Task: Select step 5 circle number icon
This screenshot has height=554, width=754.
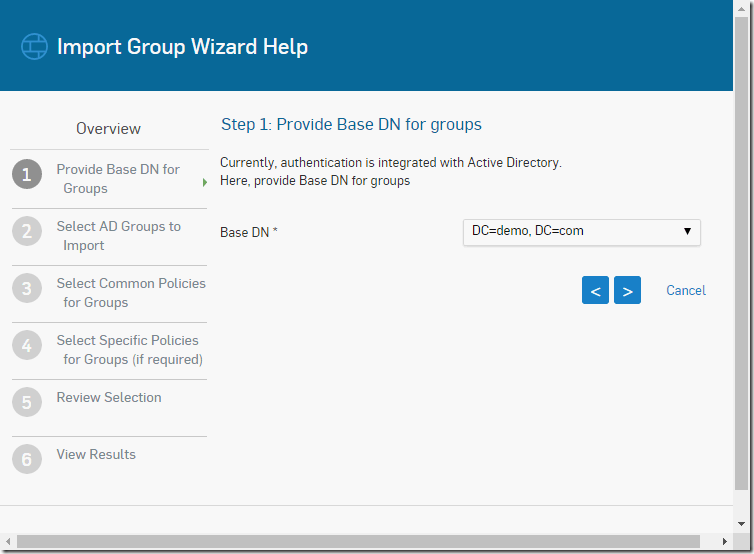Action: (x=27, y=402)
